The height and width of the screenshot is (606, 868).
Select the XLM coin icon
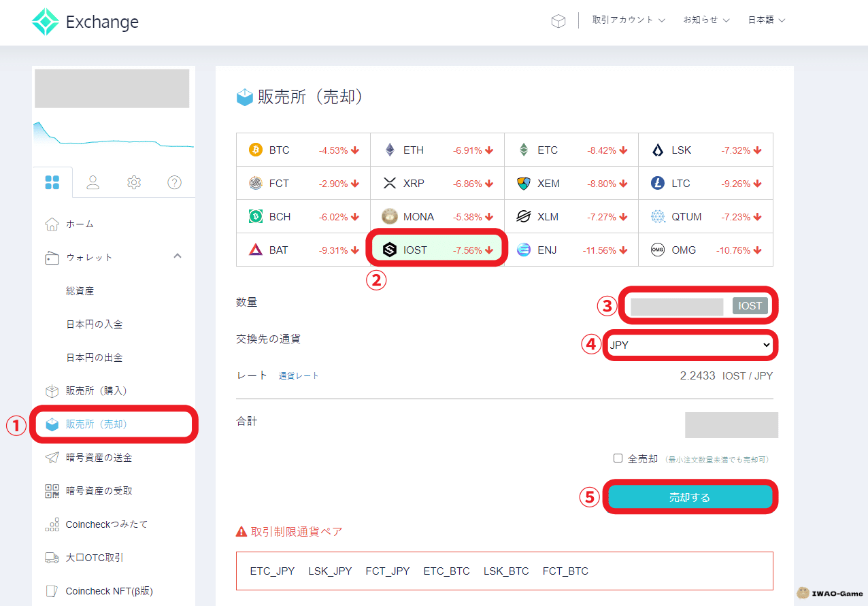(524, 216)
